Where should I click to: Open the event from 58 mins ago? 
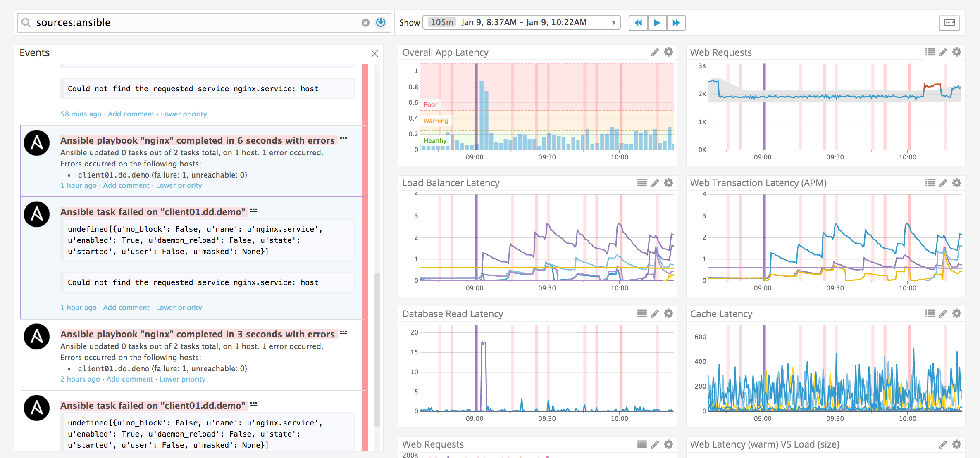[81, 114]
